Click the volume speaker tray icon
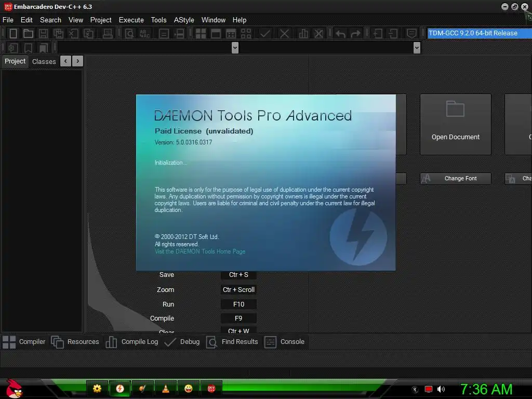The height and width of the screenshot is (399, 532). point(441,389)
